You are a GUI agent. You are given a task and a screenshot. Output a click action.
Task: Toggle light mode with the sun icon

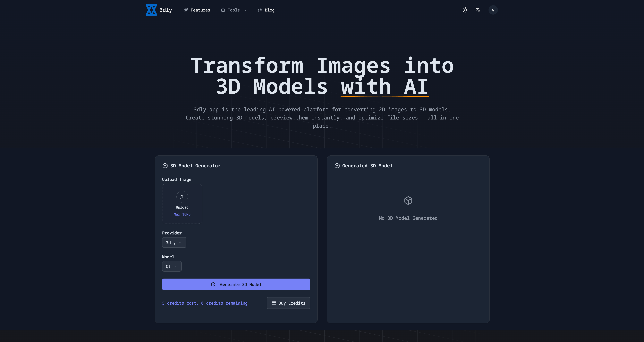[465, 10]
